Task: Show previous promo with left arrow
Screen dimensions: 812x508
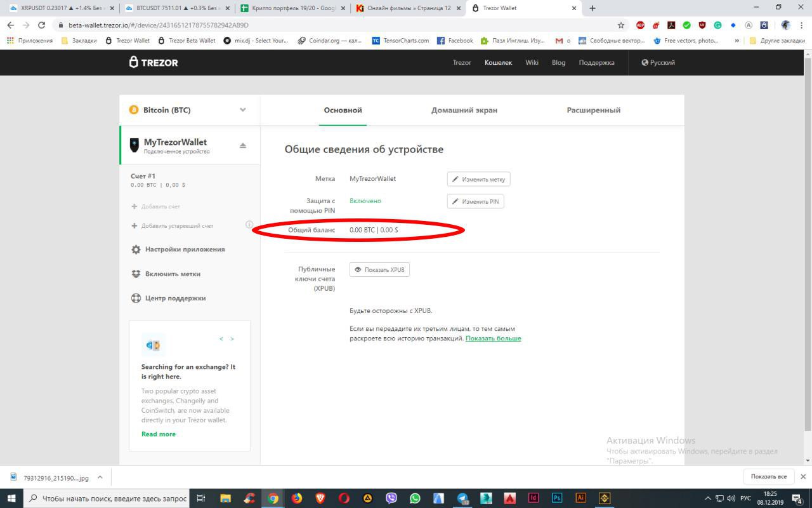Action: 221,338
